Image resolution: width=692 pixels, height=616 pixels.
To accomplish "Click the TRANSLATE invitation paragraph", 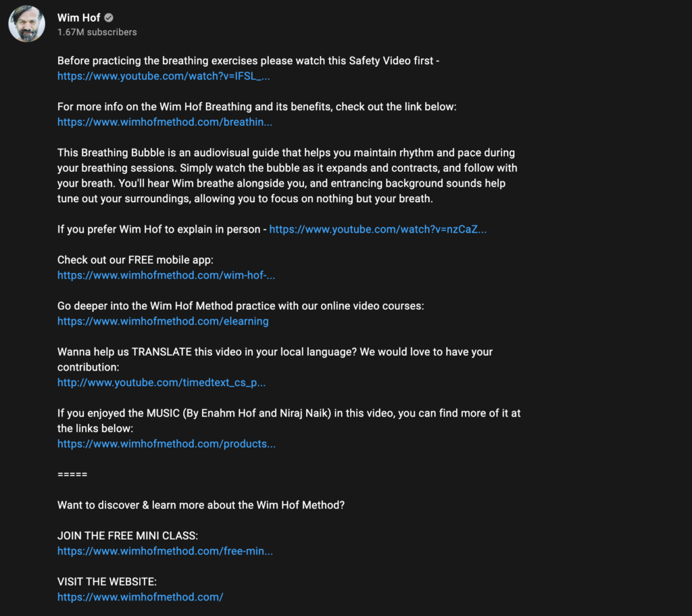I will click(274, 359).
